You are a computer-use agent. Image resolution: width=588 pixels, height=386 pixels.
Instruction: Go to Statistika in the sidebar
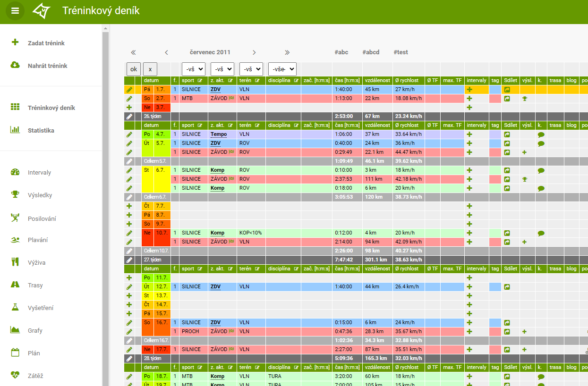tap(41, 130)
